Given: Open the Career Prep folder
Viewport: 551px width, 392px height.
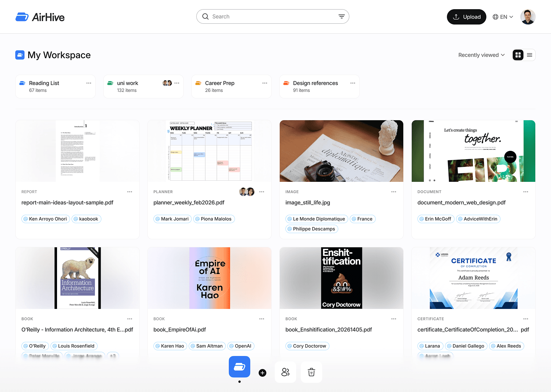Looking at the screenshot, I should pyautogui.click(x=231, y=87).
